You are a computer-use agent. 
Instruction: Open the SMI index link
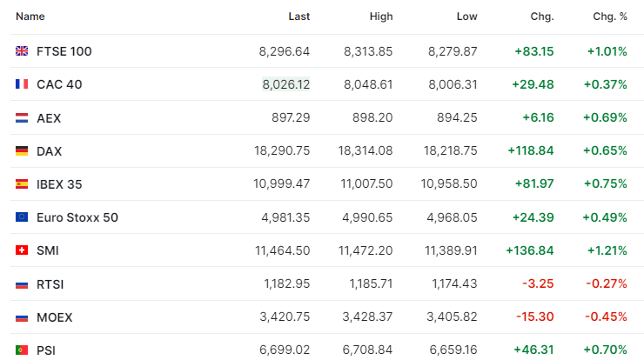pos(48,250)
